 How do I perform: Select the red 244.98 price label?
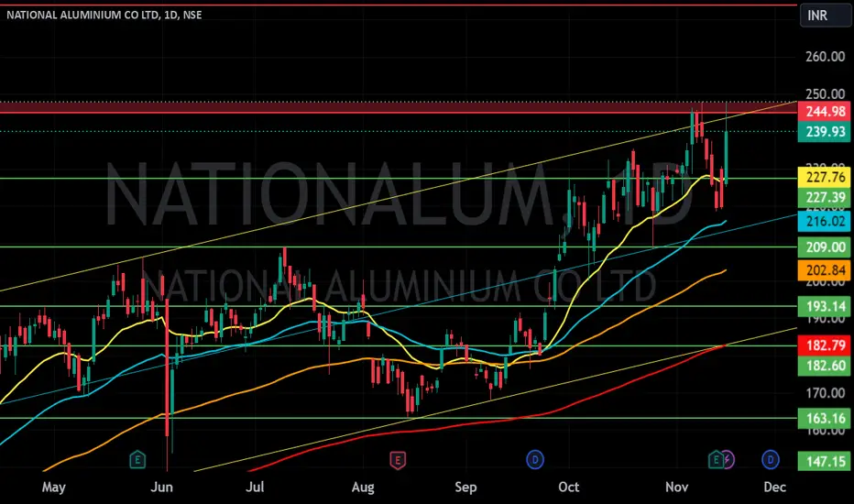[825, 111]
